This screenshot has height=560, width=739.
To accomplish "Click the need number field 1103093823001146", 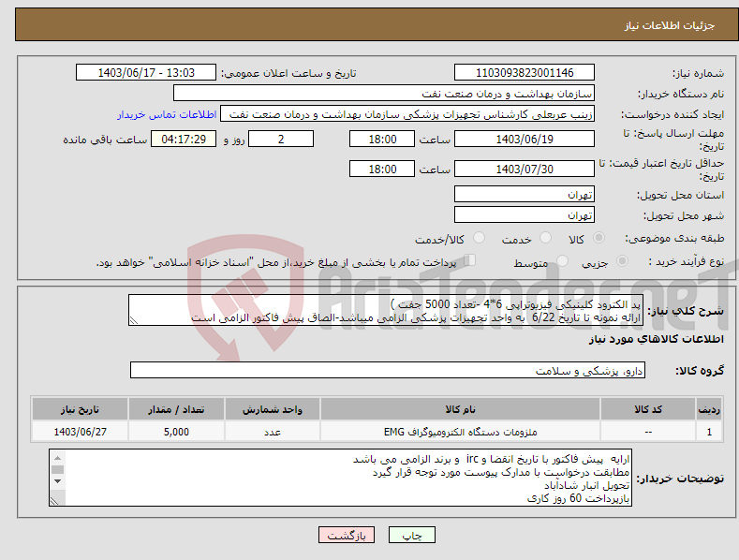I will tap(525, 73).
